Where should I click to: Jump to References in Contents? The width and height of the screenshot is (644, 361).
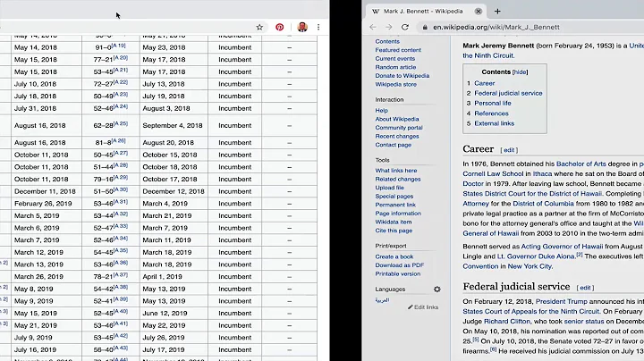tap(491, 113)
